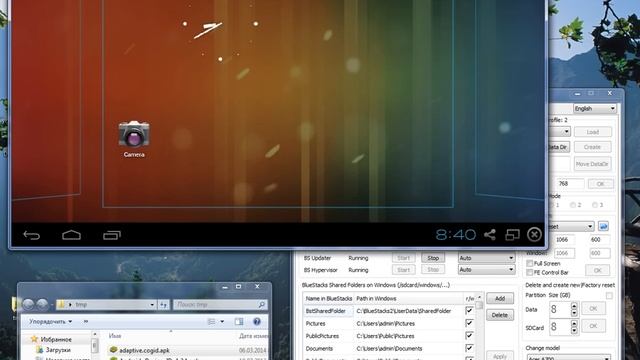Click the Delete shared folder button
This screenshot has width=640, height=360.
click(x=500, y=315)
